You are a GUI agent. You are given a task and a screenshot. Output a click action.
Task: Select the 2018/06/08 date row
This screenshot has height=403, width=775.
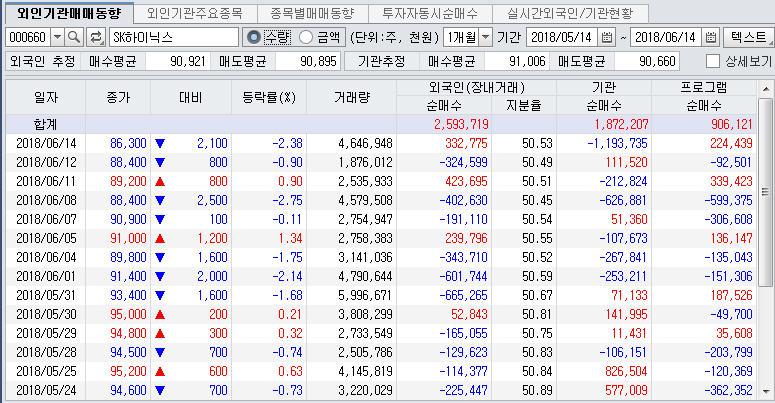[x=381, y=200]
